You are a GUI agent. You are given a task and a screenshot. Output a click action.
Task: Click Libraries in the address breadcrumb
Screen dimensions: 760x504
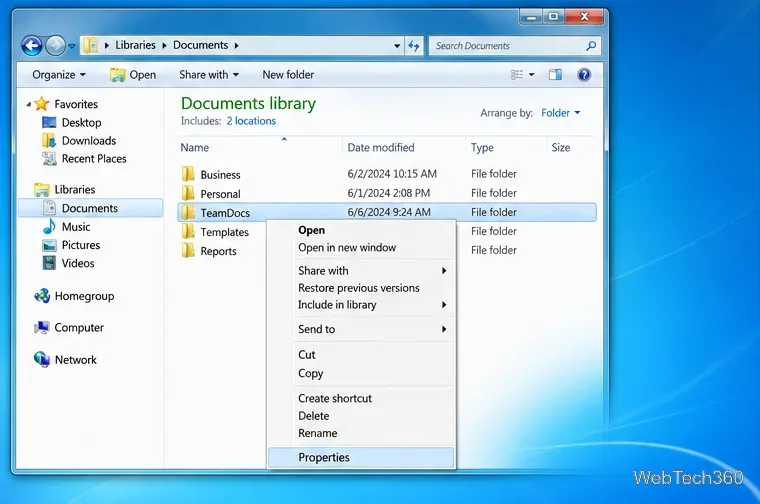[x=135, y=45]
